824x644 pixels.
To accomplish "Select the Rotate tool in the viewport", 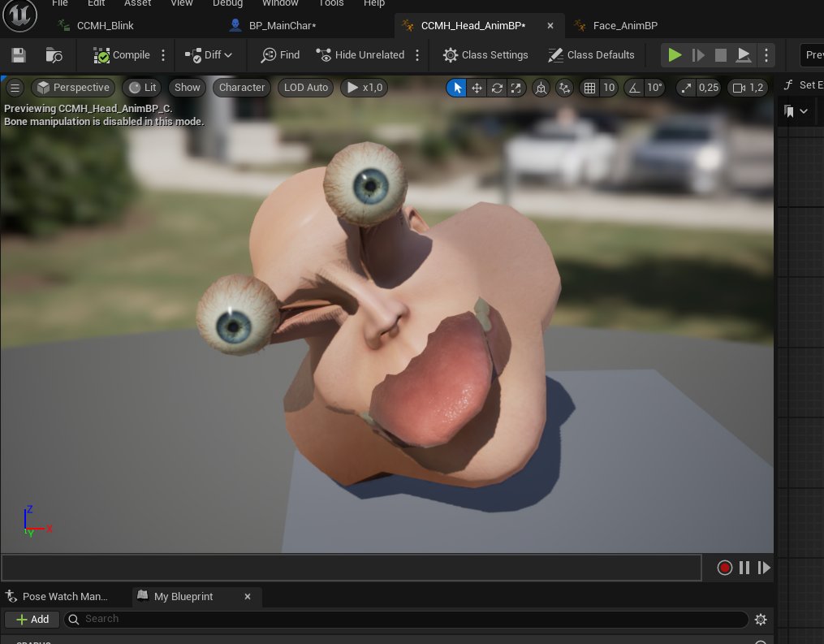I will [x=496, y=87].
